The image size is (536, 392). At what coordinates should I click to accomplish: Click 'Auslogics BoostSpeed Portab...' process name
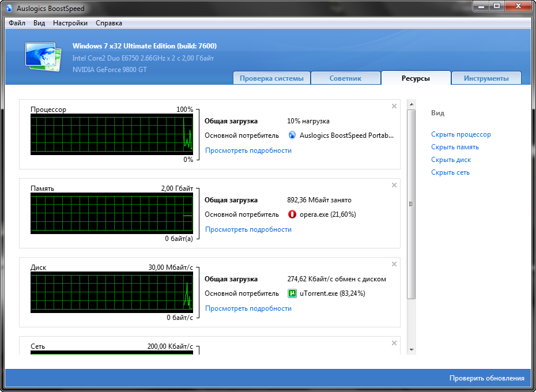(346, 135)
